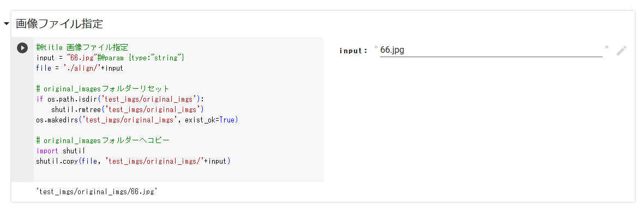
Task: Click the import shutil line
Action: [61, 151]
